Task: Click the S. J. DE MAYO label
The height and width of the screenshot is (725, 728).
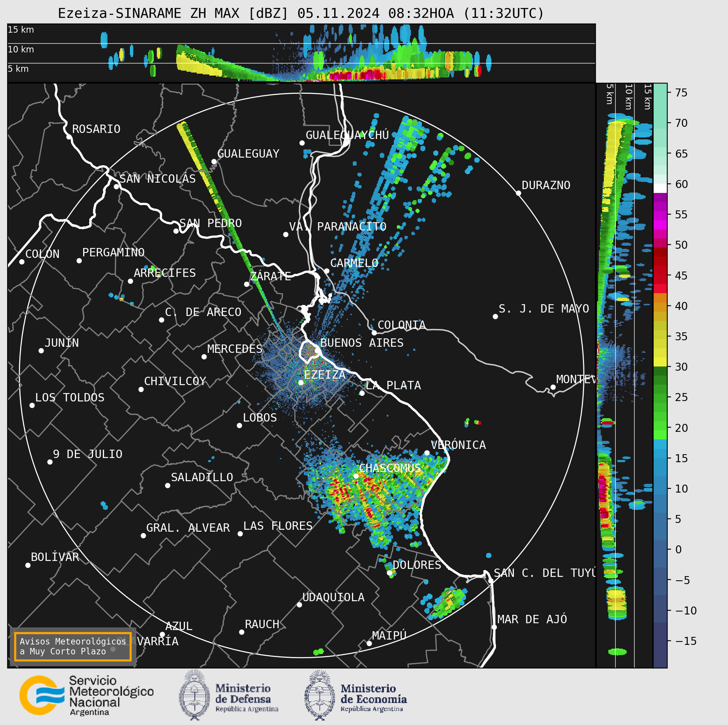Action: [x=543, y=309]
